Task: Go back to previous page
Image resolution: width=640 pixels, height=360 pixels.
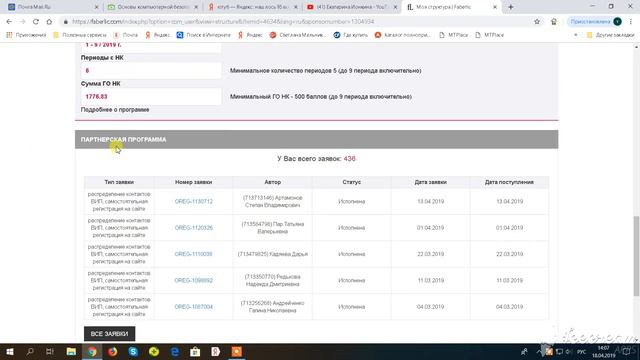Action: tap(9, 22)
